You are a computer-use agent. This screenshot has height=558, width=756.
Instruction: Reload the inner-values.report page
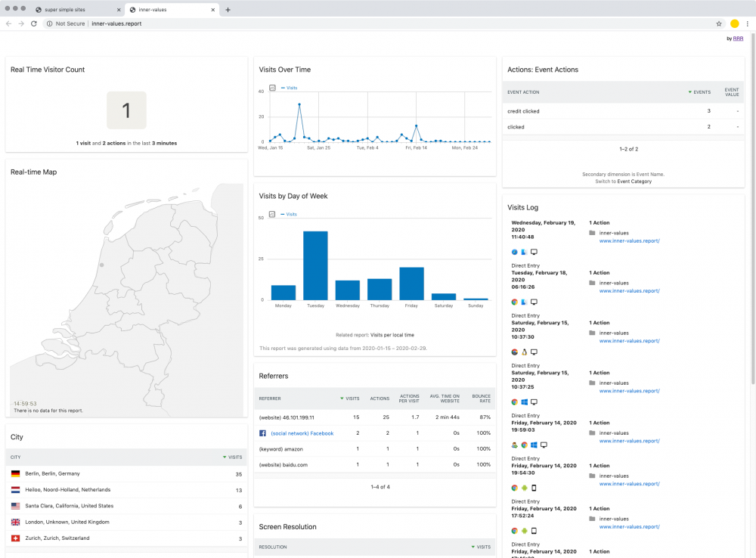click(x=34, y=23)
